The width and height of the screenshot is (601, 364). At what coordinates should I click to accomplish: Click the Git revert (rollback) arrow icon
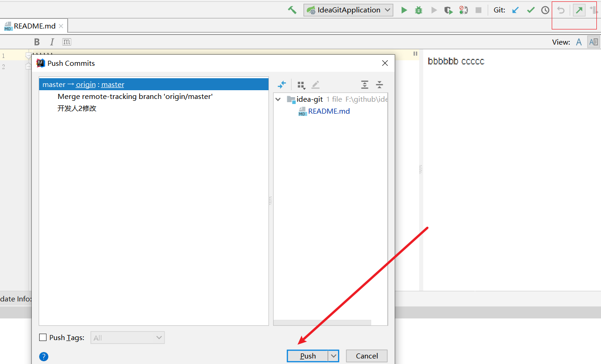pyautogui.click(x=561, y=10)
